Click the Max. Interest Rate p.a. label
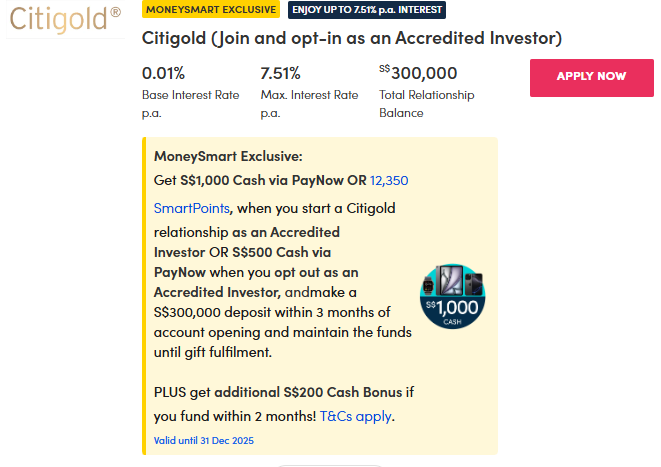661x467 pixels. [309, 104]
